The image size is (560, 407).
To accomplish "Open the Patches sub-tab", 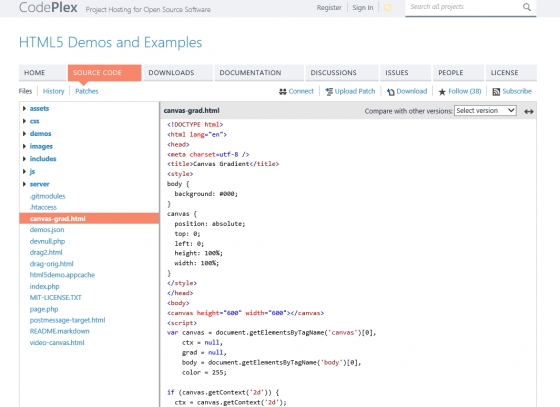I will 87,91.
